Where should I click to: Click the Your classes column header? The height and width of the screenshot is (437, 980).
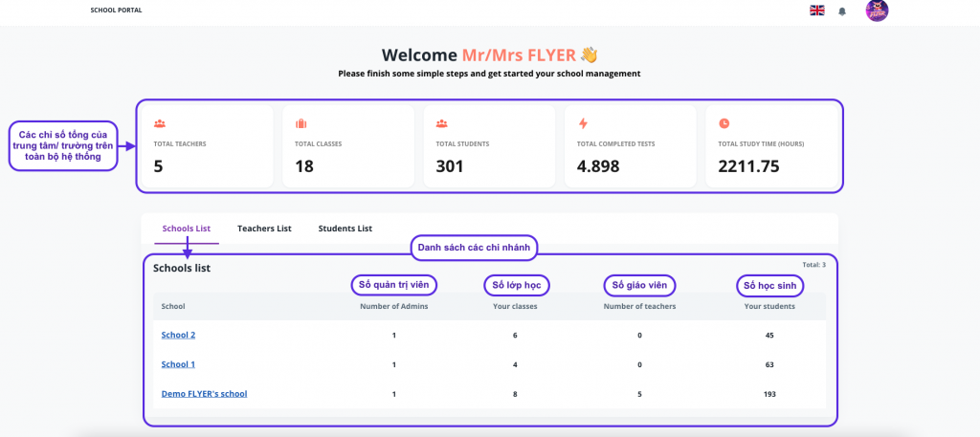pos(515,306)
